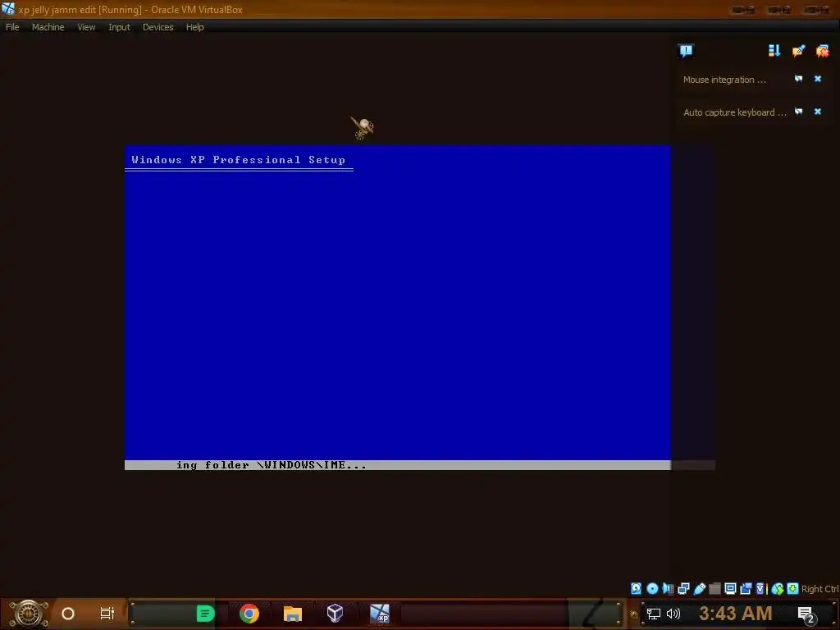The image size is (840, 630).
Task: Open the Machine menu
Action: coord(48,27)
